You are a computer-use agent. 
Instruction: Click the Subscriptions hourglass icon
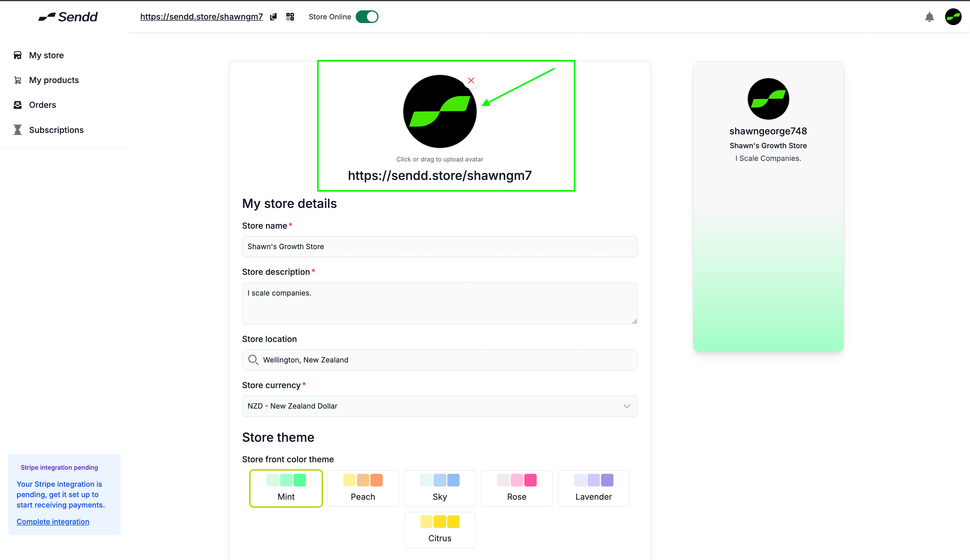18,130
